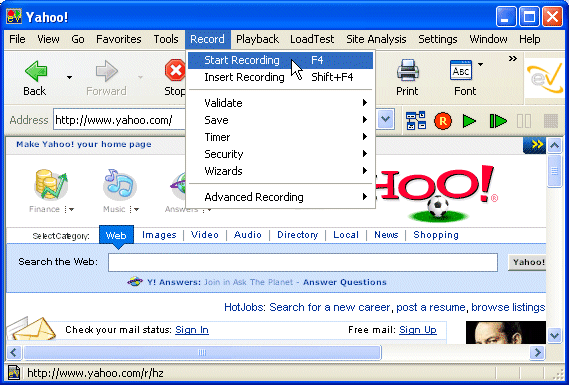569x385 pixels.
Task: Click the Answer Questions link
Action: 345,282
